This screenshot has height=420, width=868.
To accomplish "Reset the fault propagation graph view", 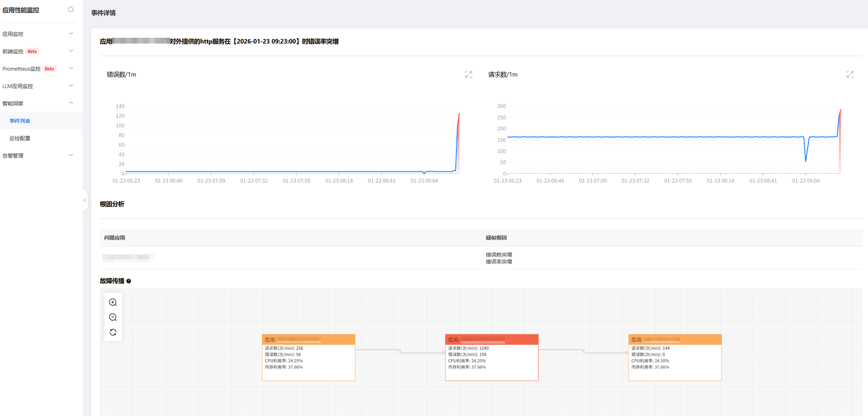I will tap(113, 332).
